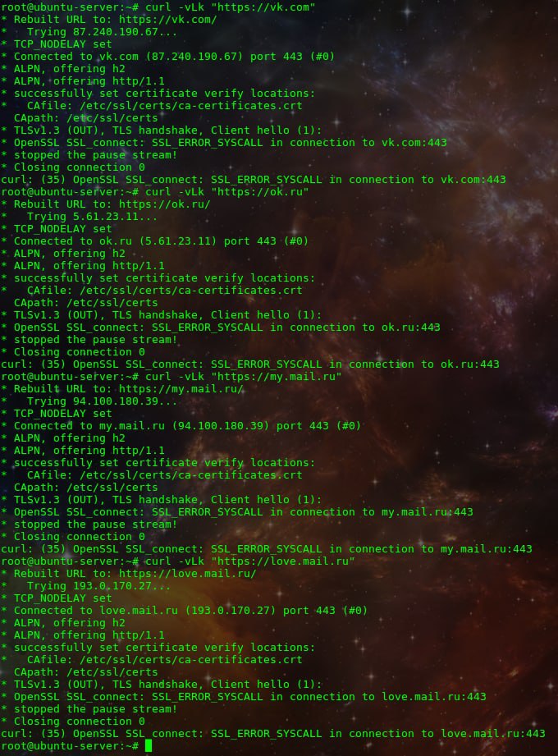The height and width of the screenshot is (756, 558).
Task: Click the curl command for "https://love.mail.ru"
Action: 250,561
